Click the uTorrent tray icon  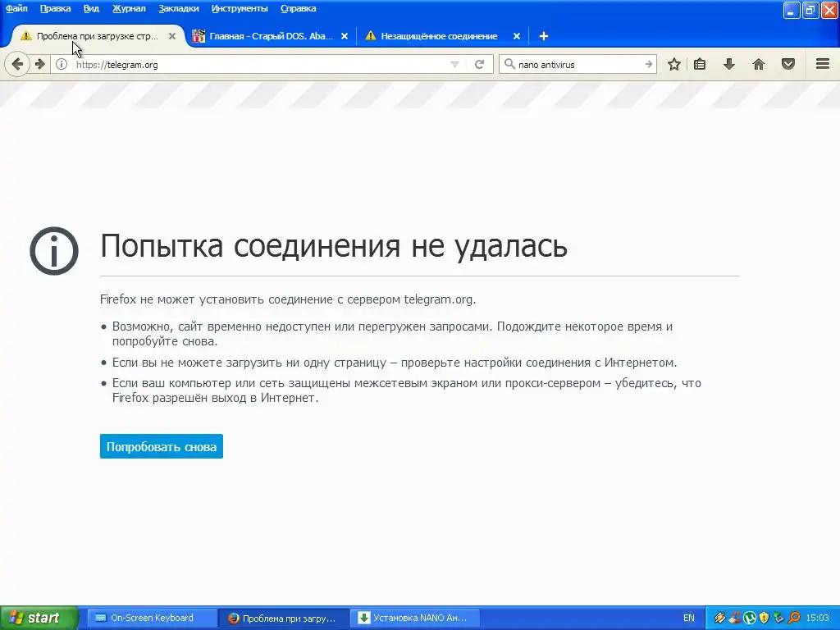pyautogui.click(x=750, y=618)
